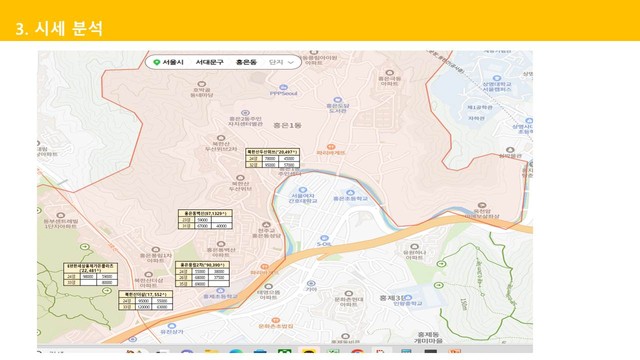Click the 홍은1동 district label
Image resolution: width=640 pixels, height=360 pixels.
click(287, 125)
